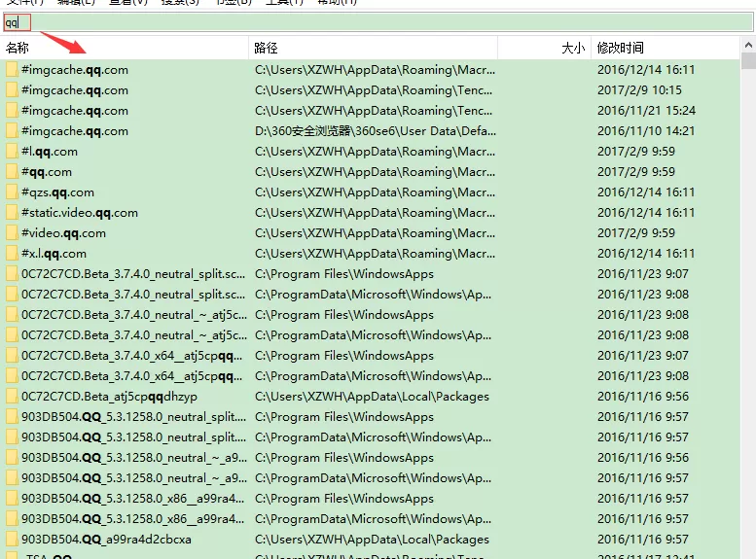Click folder icon of 903DB504.QQ x86 in Program Files

coord(12,499)
